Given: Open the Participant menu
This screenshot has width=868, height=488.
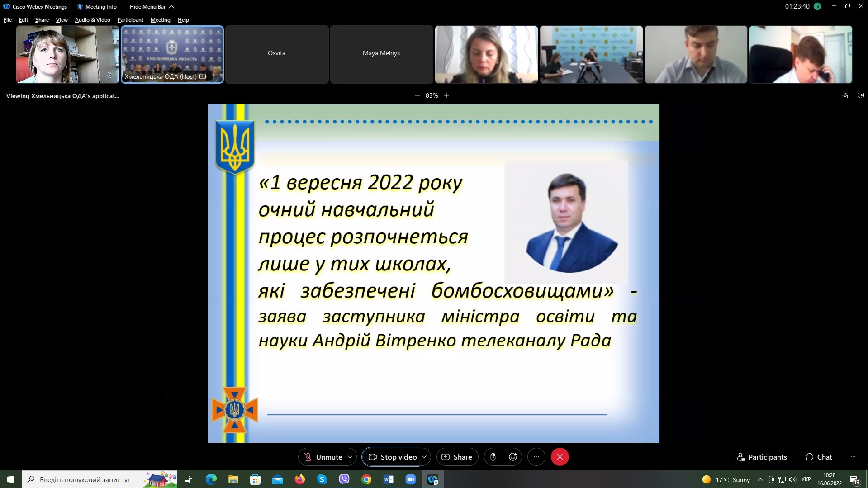Looking at the screenshot, I should [130, 20].
